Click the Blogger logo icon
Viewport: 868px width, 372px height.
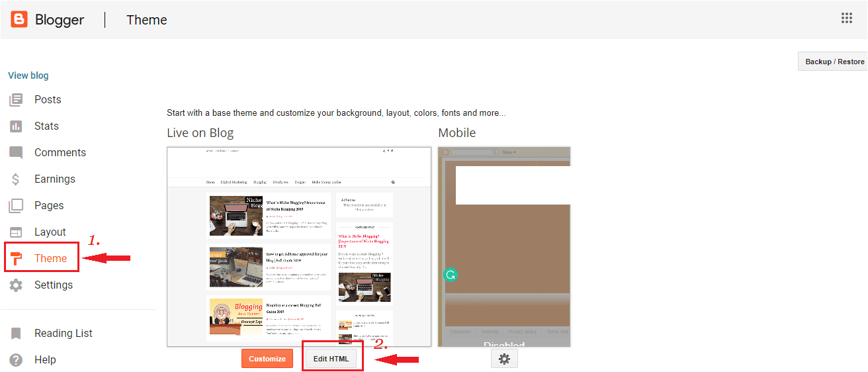point(19,19)
